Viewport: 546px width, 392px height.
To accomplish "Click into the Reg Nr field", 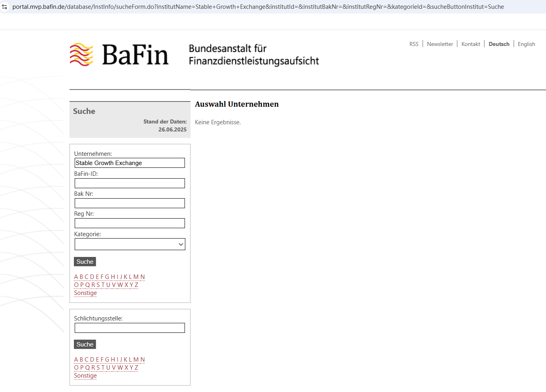I will coord(130,223).
